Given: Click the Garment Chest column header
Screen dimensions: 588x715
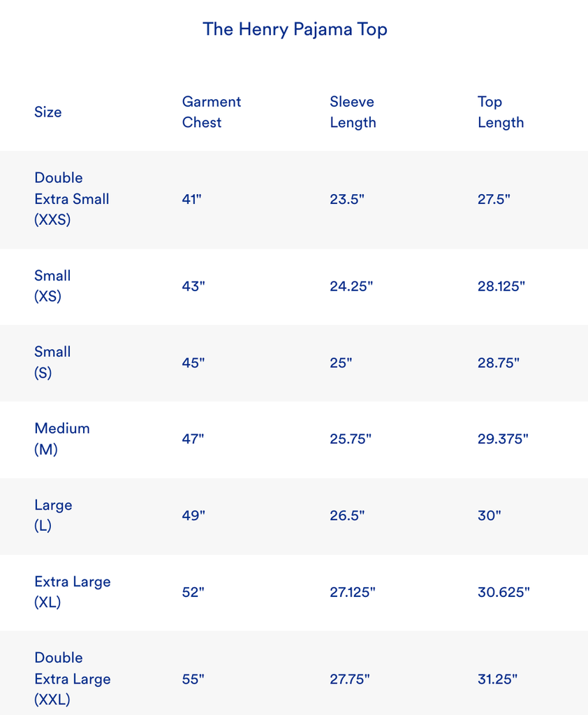Looking at the screenshot, I should (x=211, y=112).
